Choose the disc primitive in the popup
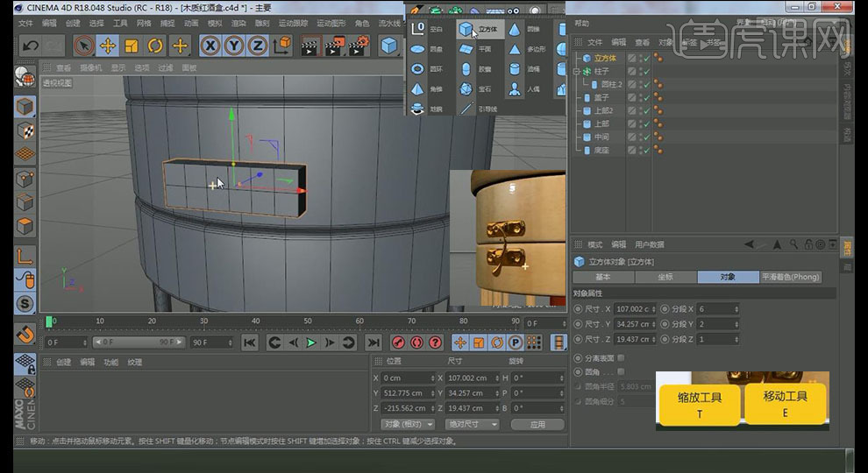 [427, 49]
